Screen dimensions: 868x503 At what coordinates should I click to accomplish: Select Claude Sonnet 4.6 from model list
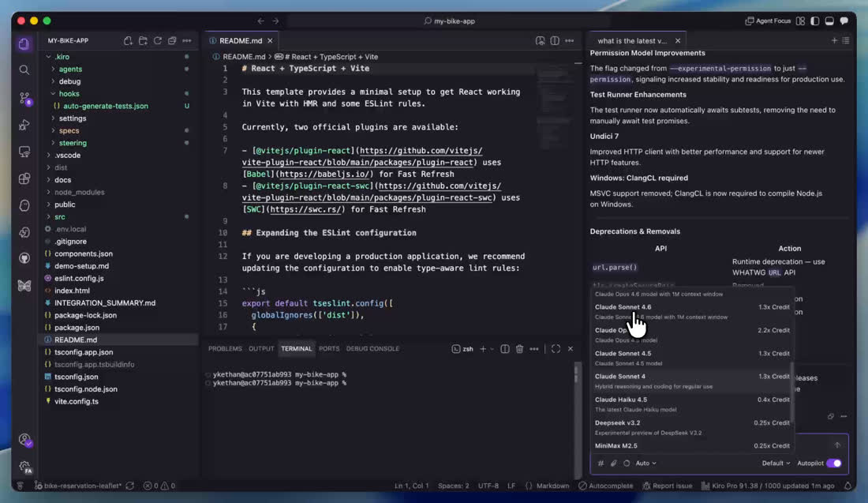pos(692,312)
